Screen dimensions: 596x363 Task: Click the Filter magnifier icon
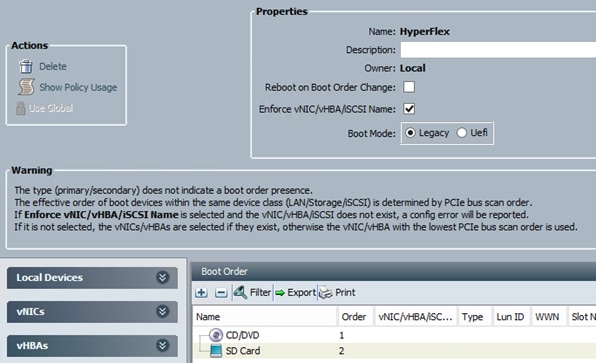click(240, 292)
